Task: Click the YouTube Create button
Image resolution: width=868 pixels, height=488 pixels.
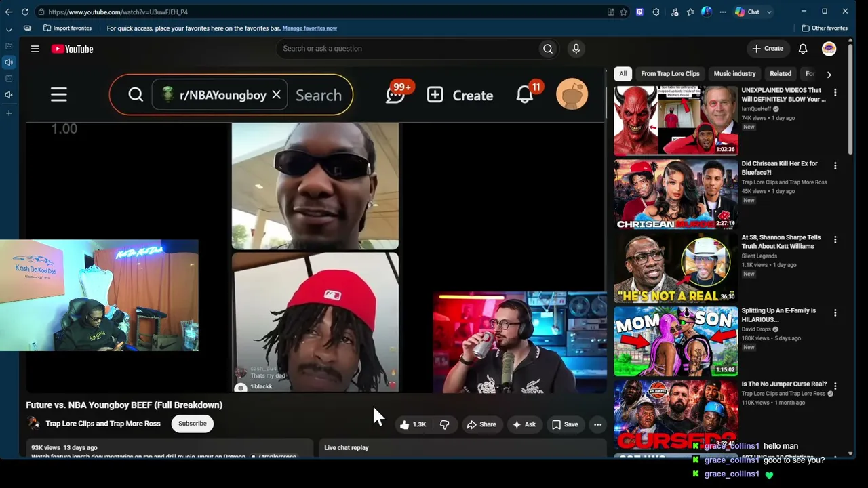Action: 768,49
